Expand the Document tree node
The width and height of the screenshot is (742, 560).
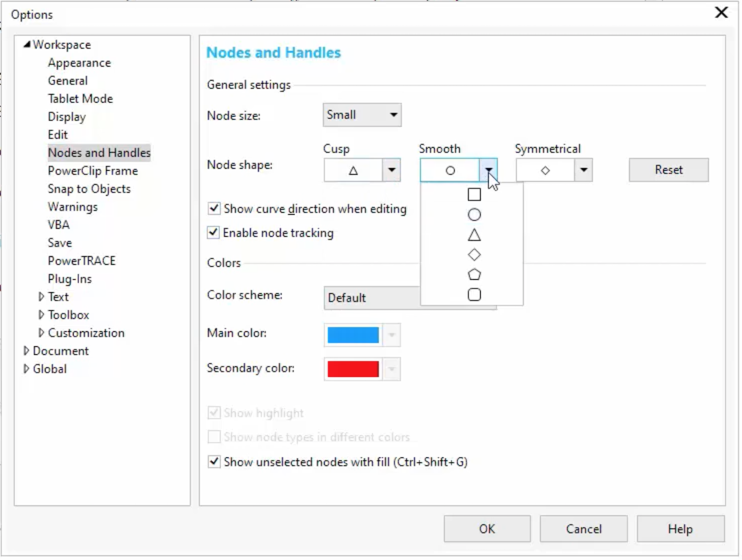[x=26, y=351]
